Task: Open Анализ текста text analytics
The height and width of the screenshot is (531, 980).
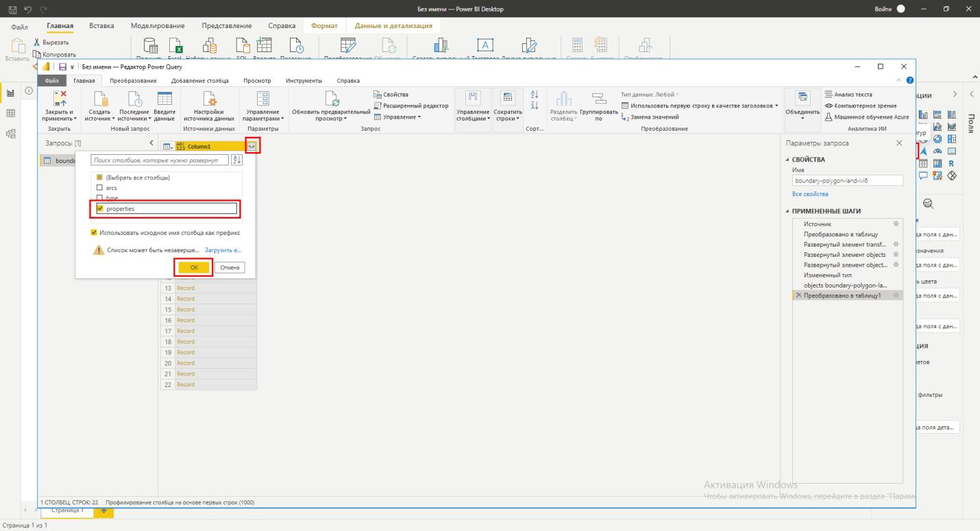Action: (x=848, y=95)
